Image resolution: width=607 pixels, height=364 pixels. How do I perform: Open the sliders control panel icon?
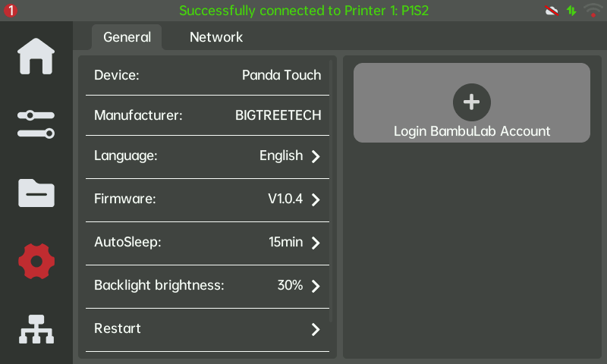[x=36, y=124]
